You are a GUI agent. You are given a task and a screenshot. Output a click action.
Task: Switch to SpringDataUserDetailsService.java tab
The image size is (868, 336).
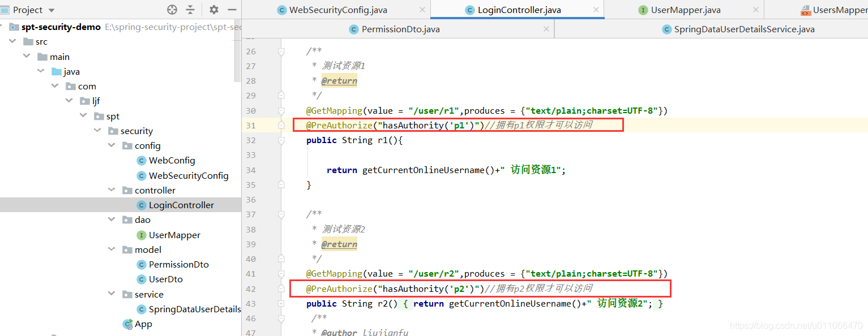738,29
